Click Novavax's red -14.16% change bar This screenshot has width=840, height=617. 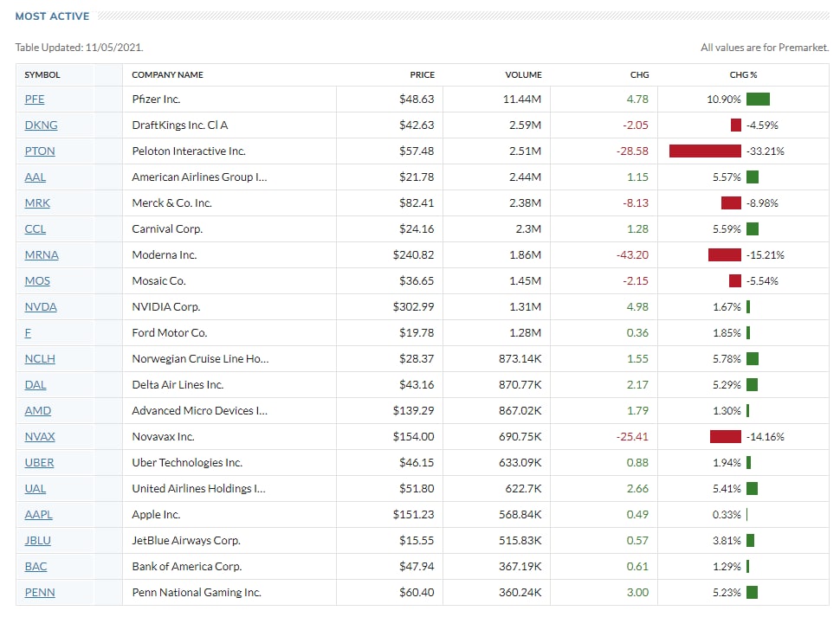tap(726, 437)
